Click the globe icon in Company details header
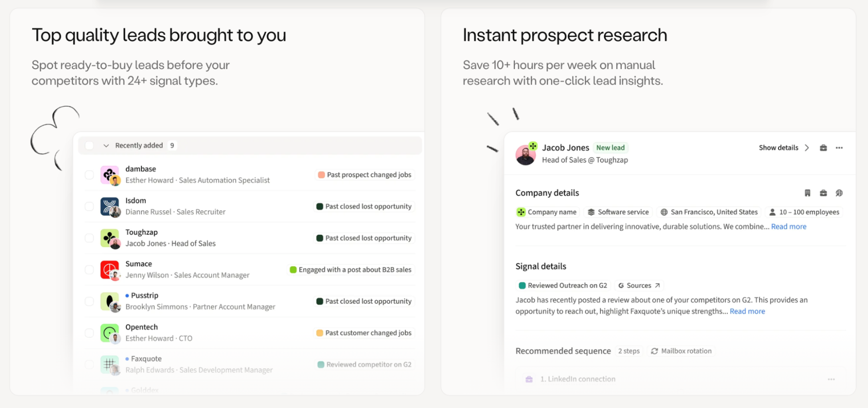Image resolution: width=868 pixels, height=408 pixels. coord(839,193)
